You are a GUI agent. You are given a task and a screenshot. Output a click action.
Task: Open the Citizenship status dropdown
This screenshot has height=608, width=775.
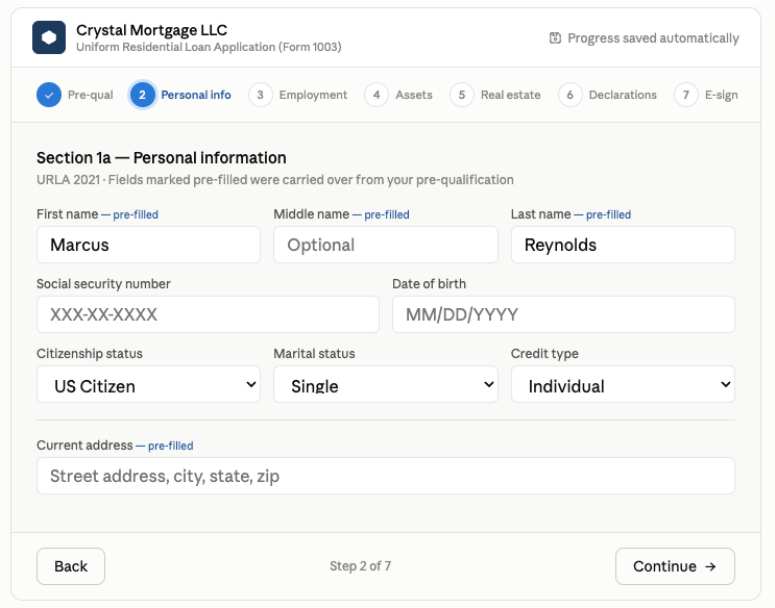pyautogui.click(x=148, y=385)
